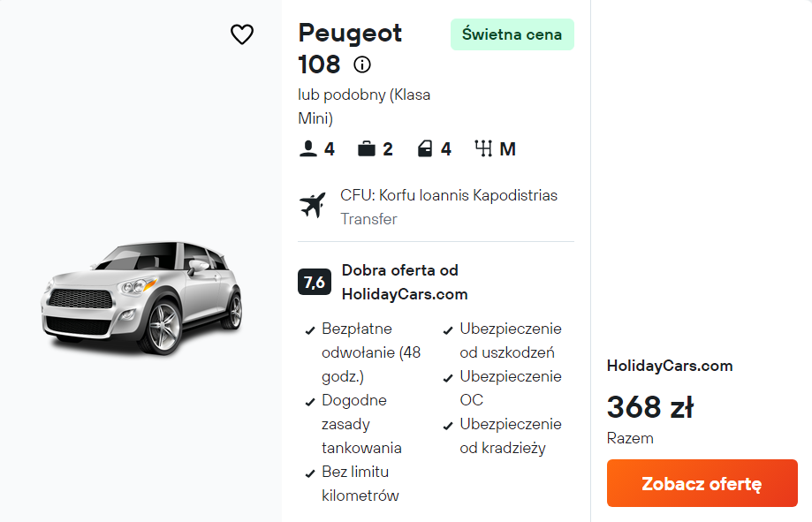The height and width of the screenshot is (522, 812).
Task: Click the 7,6 rating badge
Action: 315,282
